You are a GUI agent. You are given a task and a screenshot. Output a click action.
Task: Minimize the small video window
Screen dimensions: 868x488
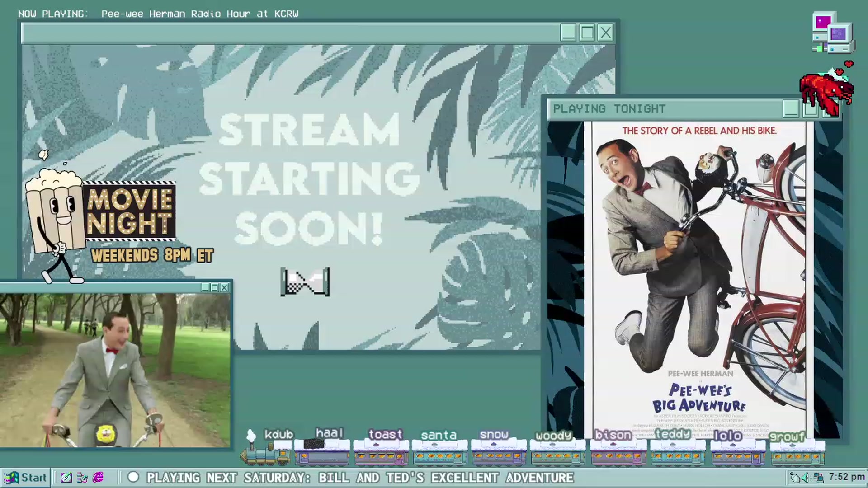pos(205,287)
